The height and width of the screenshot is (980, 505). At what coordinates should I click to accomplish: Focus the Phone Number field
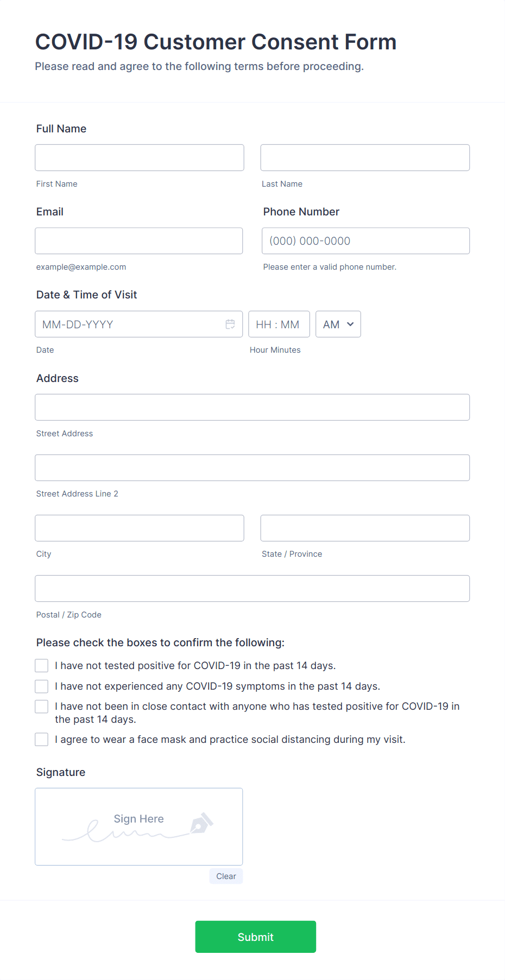pyautogui.click(x=365, y=240)
